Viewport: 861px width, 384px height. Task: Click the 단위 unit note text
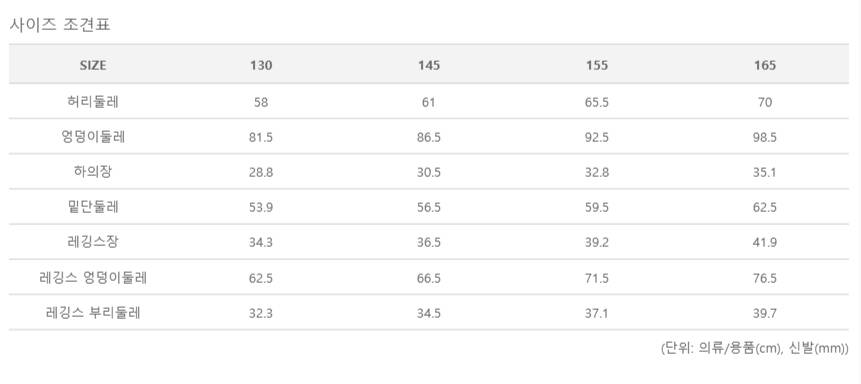[x=755, y=348]
